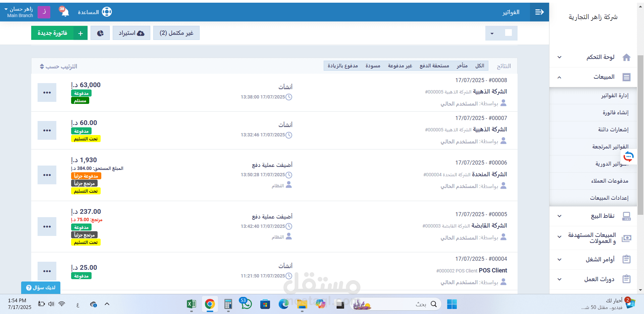Switch to Chrome in the taskbar
This screenshot has width=644, height=314.
pyautogui.click(x=210, y=304)
